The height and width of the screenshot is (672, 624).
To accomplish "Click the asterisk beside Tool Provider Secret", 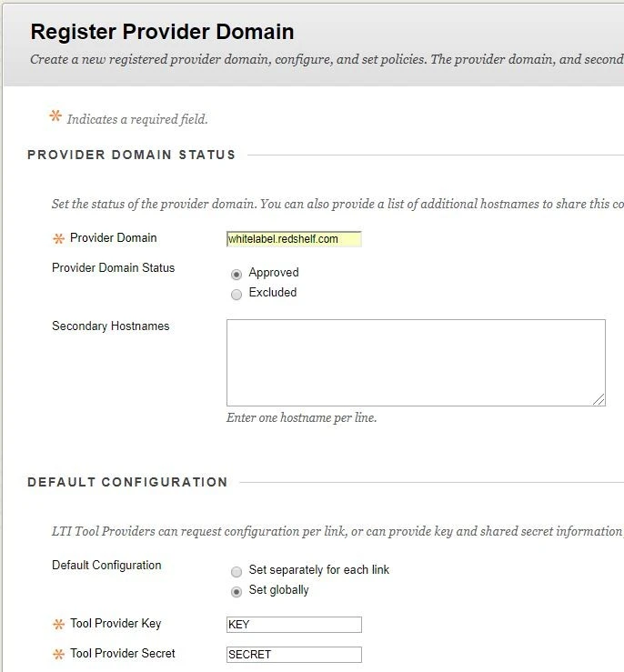I will click(x=59, y=654).
